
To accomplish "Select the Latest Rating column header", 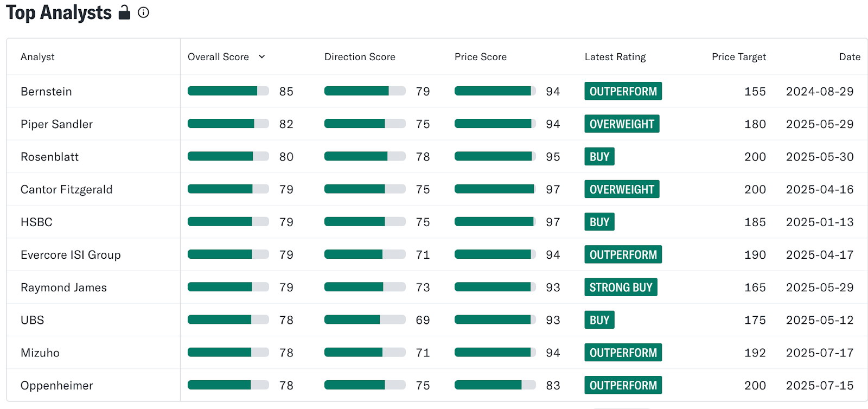I will coord(615,57).
